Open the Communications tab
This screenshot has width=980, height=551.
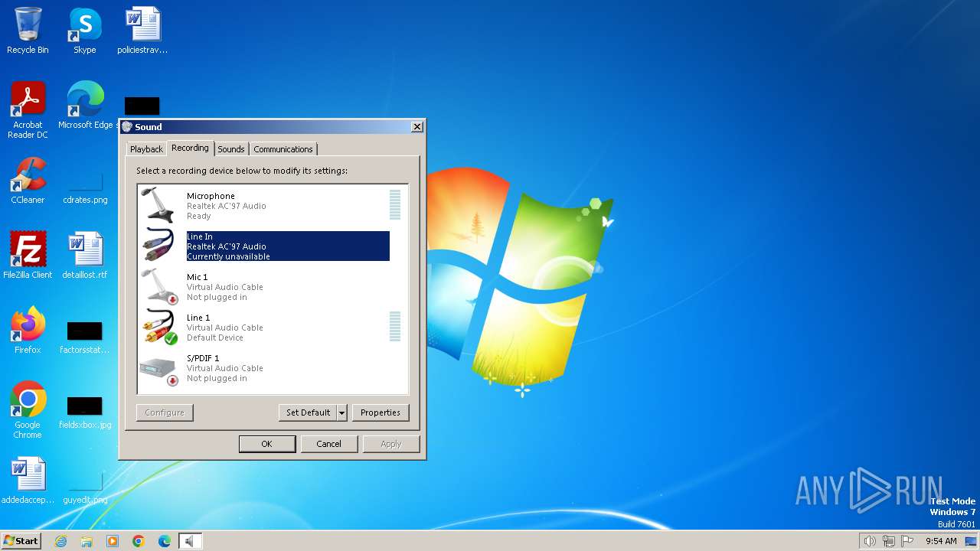[283, 149]
